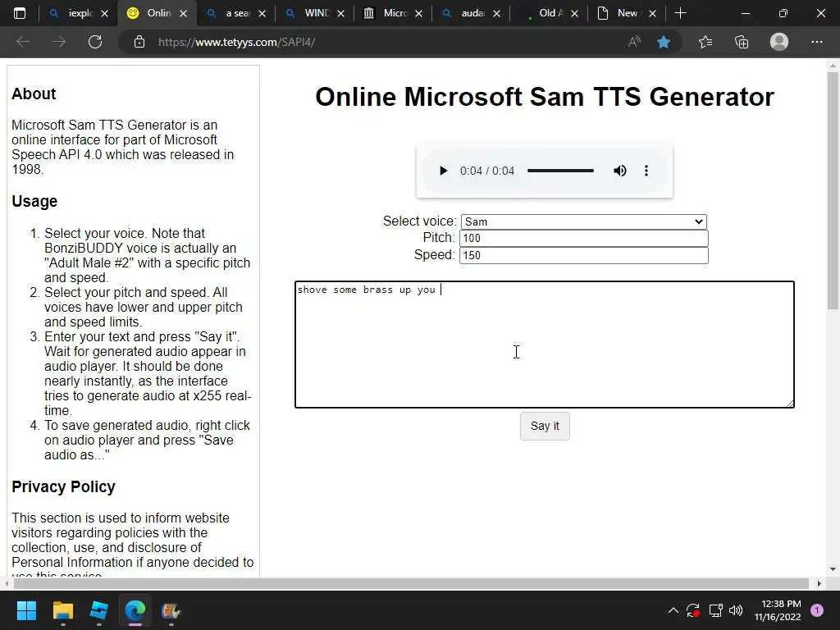Open audio player more options menu
The width and height of the screenshot is (840, 630).
tap(646, 171)
